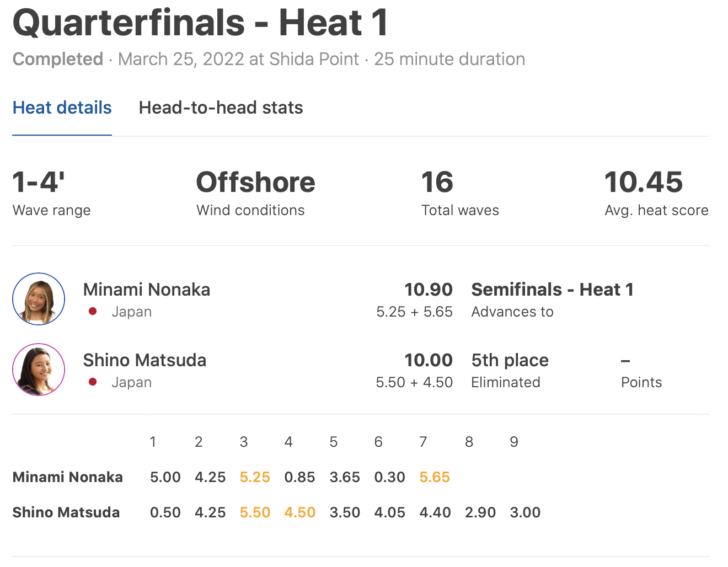Select Shino Matsuda's highlighted 5.50 wave score
Viewport: 728px width, 567px height.
255,512
